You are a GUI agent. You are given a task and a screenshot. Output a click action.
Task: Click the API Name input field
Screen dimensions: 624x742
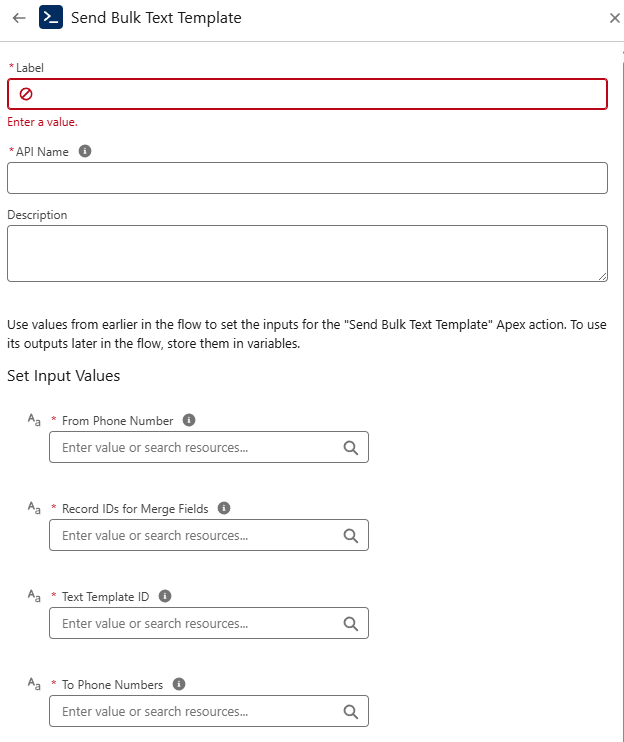(307, 178)
